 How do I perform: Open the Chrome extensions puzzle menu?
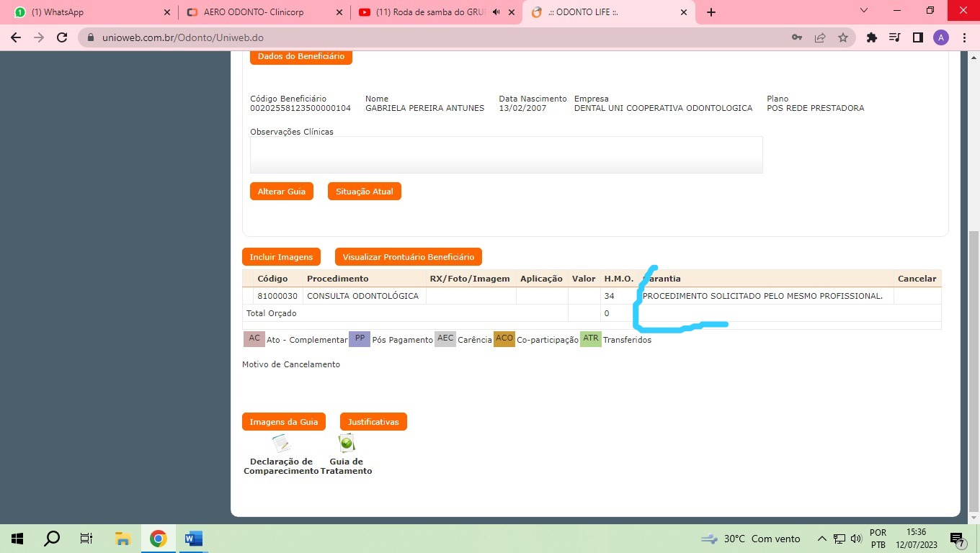pos(872,37)
